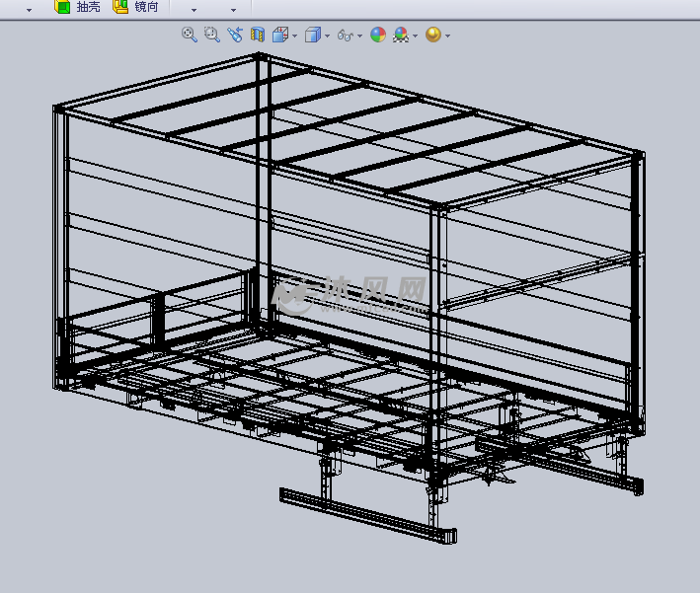The height and width of the screenshot is (593, 700).
Task: Click the Hide/Show Items glasses icon
Action: (345, 35)
